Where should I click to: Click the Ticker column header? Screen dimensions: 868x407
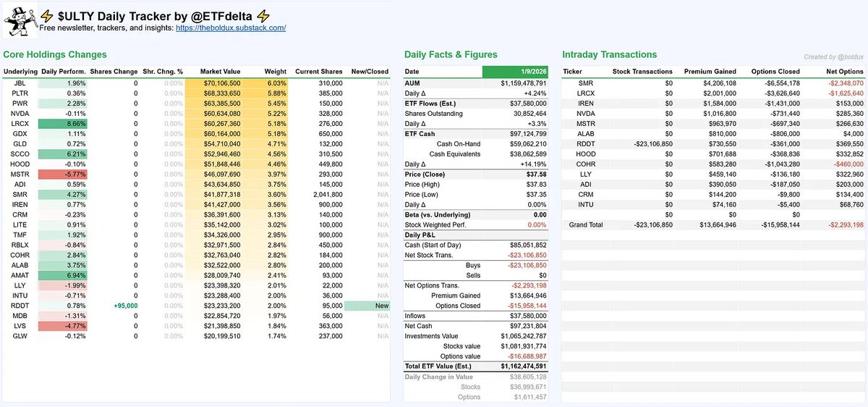pyautogui.click(x=572, y=72)
